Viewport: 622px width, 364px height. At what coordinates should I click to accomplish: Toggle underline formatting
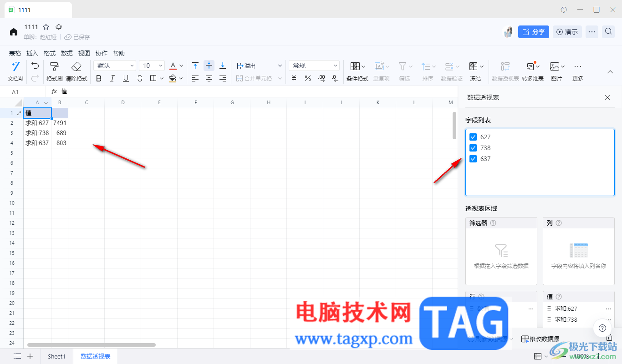coord(126,78)
